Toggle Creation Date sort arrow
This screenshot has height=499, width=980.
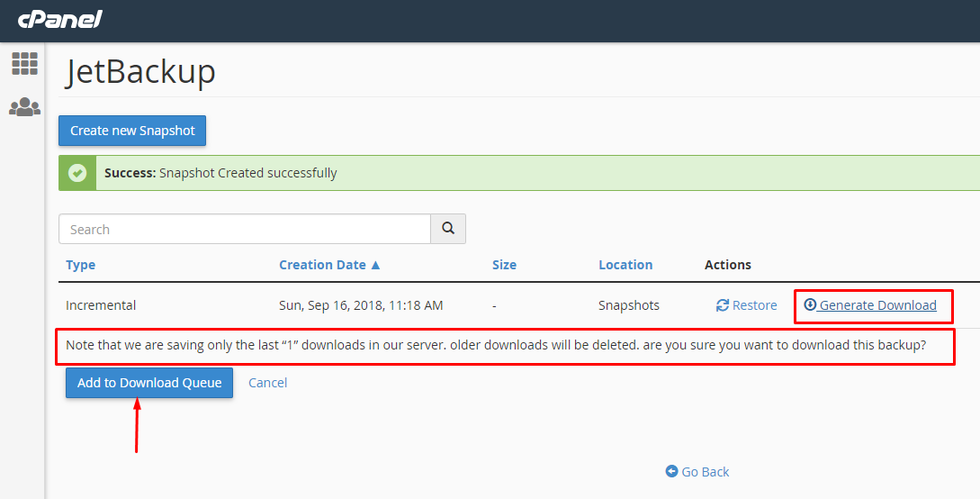[375, 265]
